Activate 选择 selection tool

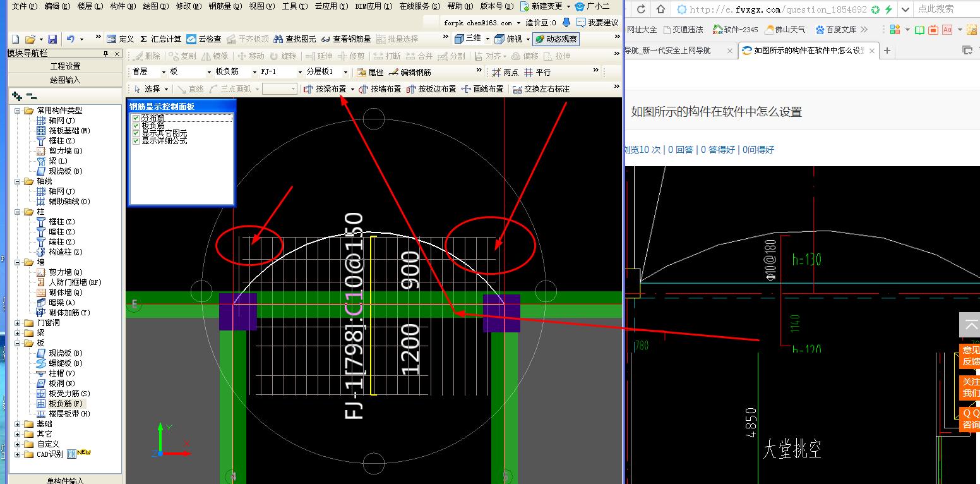(146, 89)
